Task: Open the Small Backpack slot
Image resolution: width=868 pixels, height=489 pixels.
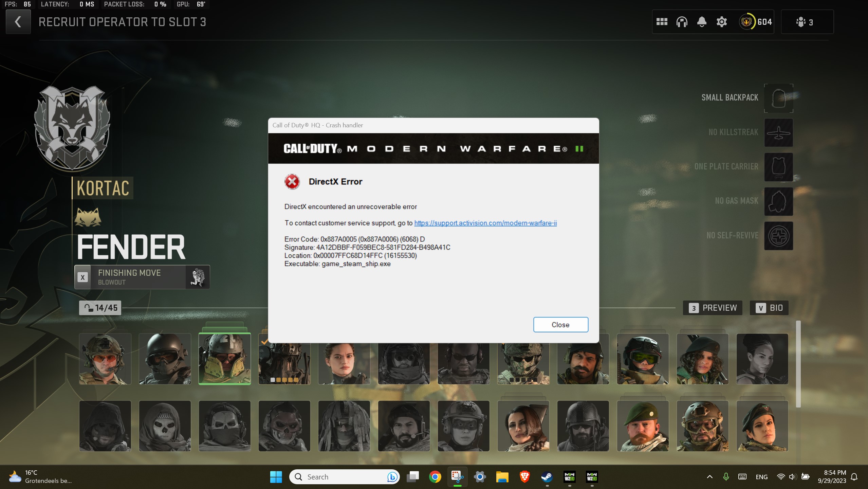Action: (x=778, y=98)
